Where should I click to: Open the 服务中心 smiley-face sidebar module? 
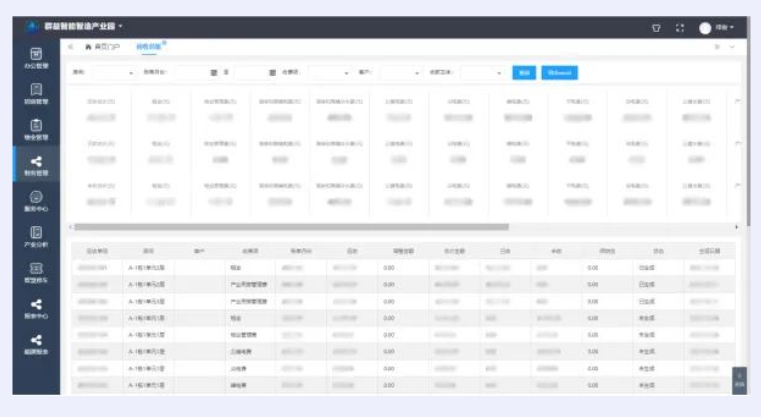[x=36, y=201]
